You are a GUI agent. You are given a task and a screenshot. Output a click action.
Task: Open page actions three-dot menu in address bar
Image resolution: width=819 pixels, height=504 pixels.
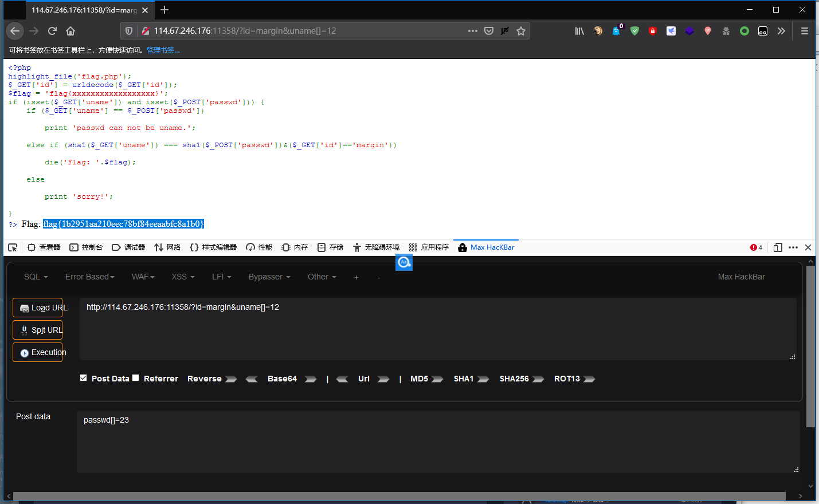pos(473,31)
